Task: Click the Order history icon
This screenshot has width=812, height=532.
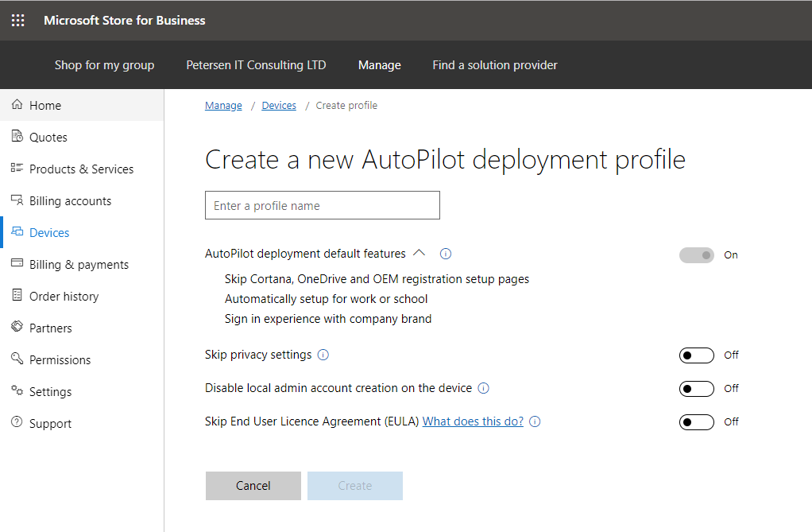Action: pos(17,296)
